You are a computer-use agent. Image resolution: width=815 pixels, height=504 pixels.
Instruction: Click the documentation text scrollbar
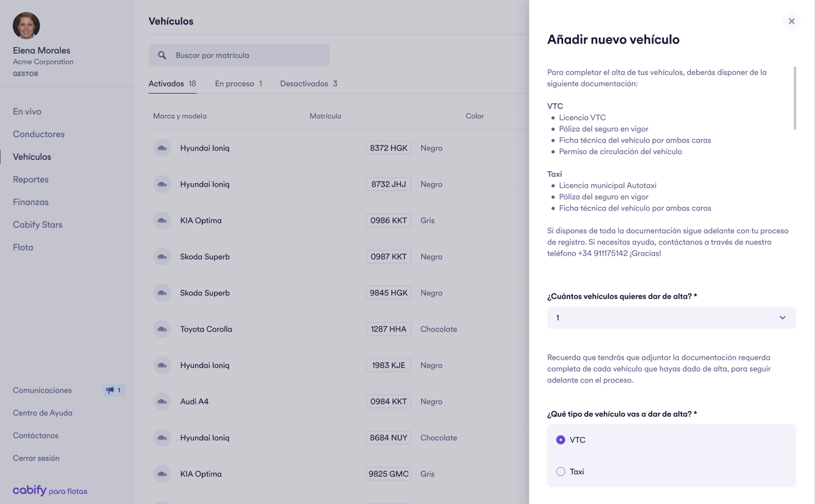795,98
